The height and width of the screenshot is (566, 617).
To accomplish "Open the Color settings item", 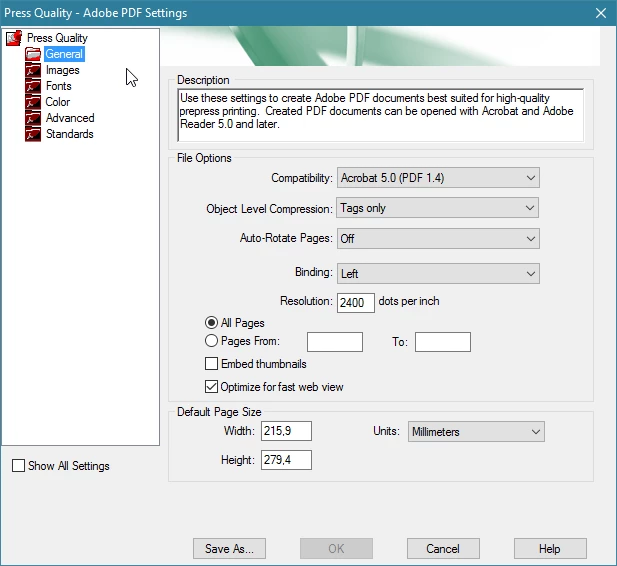I will [x=58, y=102].
